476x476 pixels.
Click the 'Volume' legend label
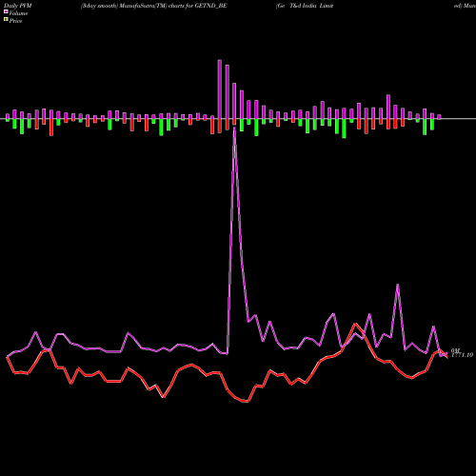point(18,13)
